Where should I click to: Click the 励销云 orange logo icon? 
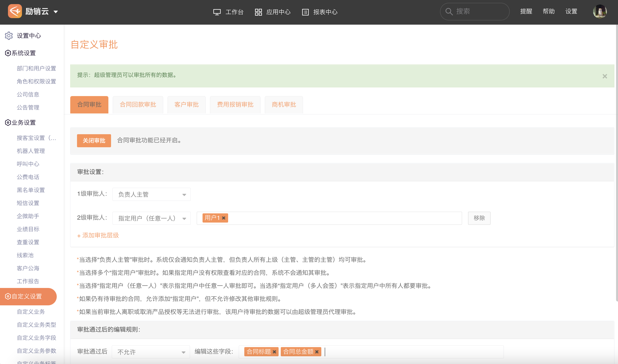pyautogui.click(x=15, y=11)
